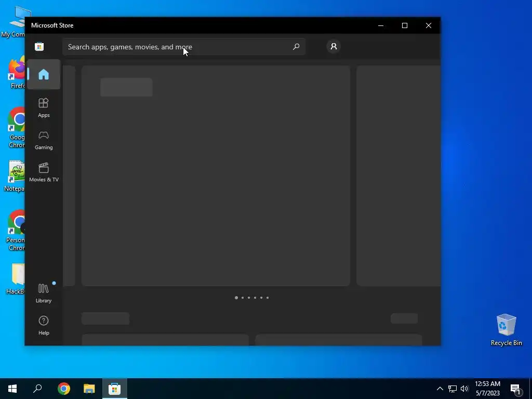Image resolution: width=532 pixels, height=399 pixels.
Task: Open the notification action center
Action: point(516,389)
